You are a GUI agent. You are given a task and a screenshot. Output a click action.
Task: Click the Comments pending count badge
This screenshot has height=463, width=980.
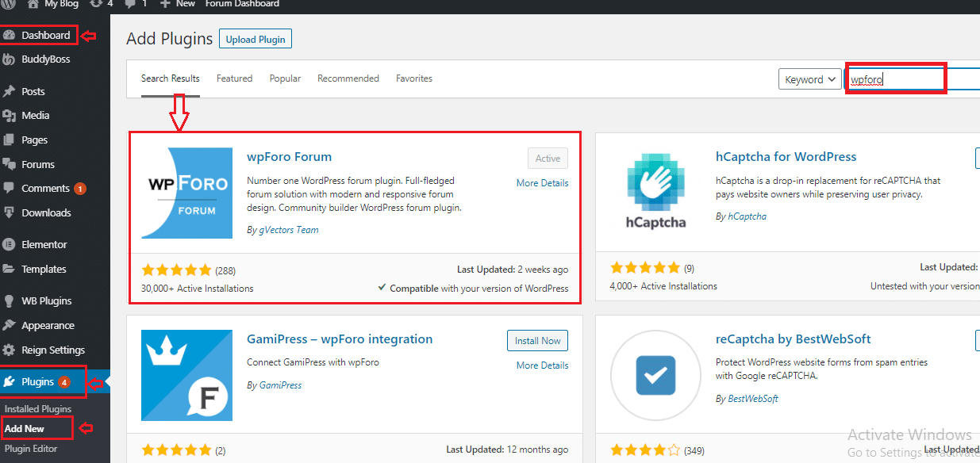point(80,189)
